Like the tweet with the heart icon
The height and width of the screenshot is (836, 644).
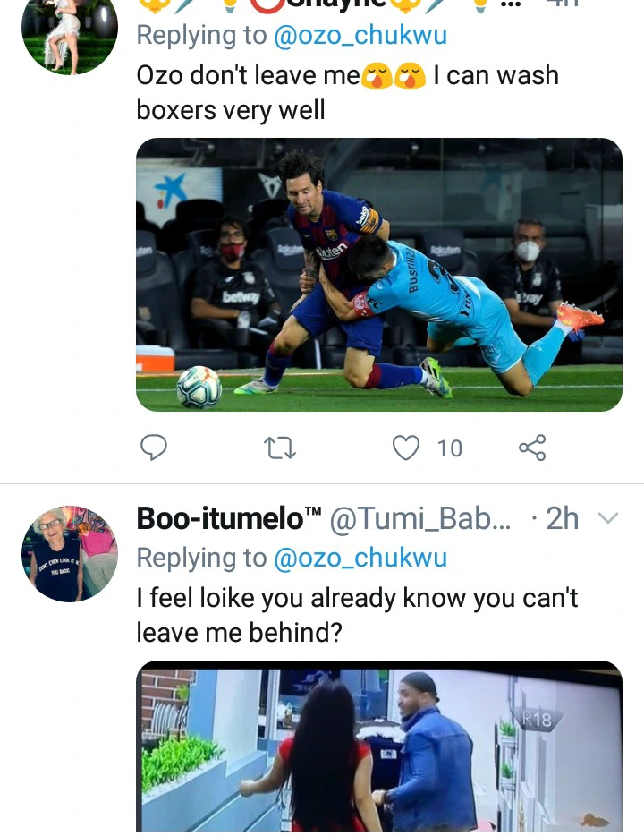[407, 447]
